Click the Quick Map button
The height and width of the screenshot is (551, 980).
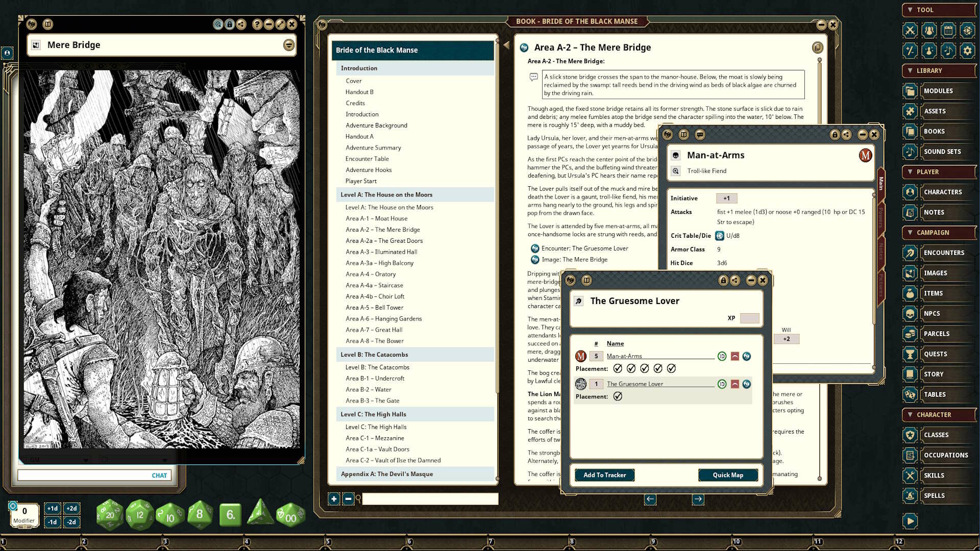(x=728, y=474)
